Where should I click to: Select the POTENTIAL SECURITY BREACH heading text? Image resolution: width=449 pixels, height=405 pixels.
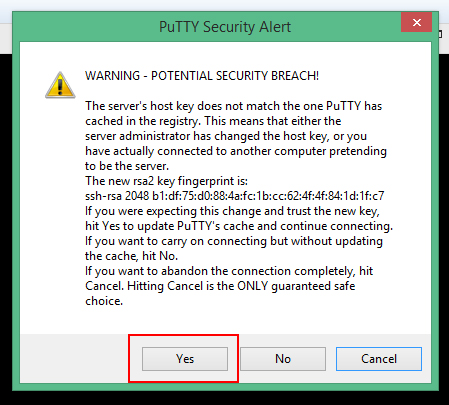[202, 76]
